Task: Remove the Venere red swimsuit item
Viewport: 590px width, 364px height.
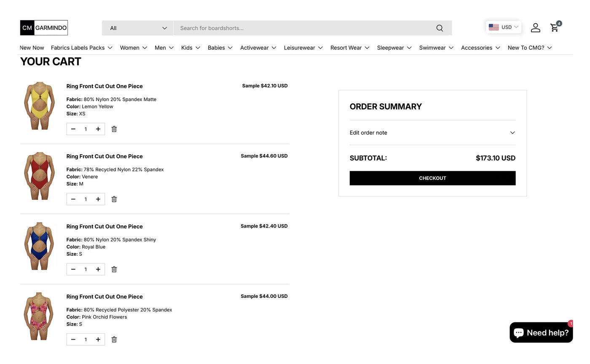Action: [x=114, y=199]
